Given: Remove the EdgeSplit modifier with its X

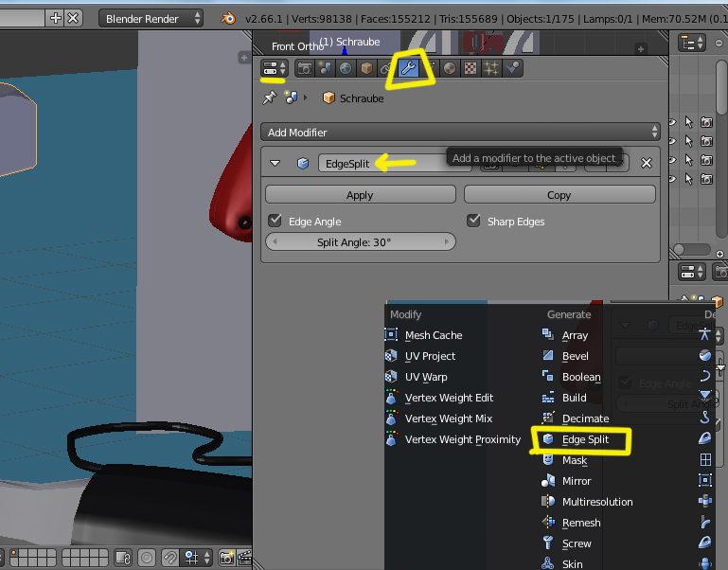Looking at the screenshot, I should coord(647,163).
